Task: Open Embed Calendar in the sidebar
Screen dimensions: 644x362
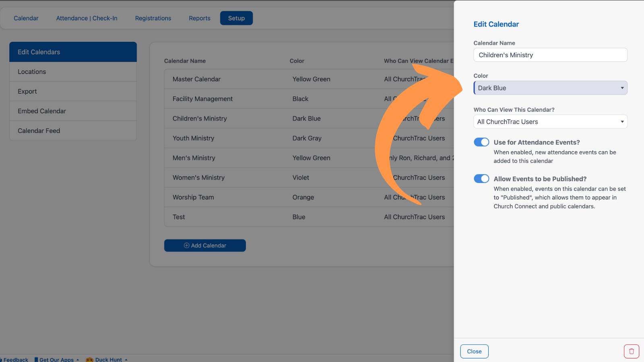Action: 73,111
